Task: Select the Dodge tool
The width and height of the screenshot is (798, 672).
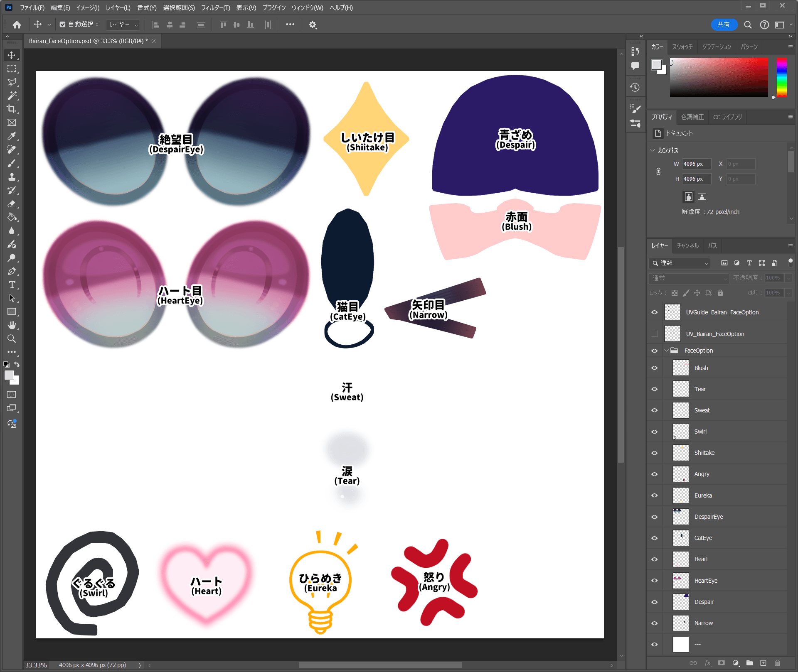Action: pyautogui.click(x=12, y=258)
